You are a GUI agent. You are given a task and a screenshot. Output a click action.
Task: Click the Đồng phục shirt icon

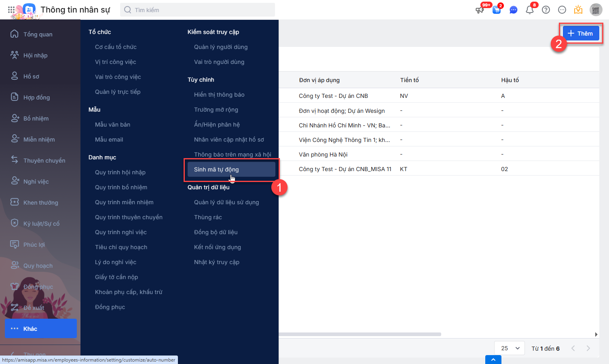[15, 286]
